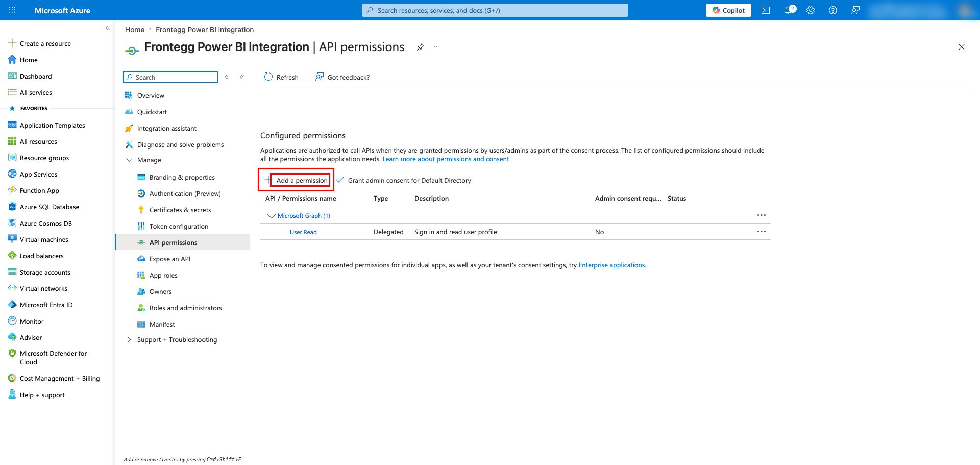Open the ellipsis menu beside the page title

(437, 47)
